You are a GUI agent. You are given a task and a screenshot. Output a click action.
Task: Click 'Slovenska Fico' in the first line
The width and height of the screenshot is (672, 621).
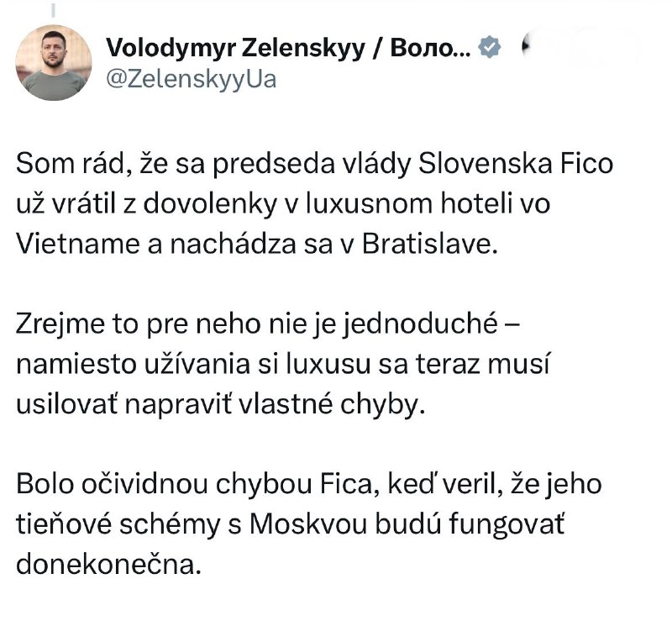[x=516, y=164]
